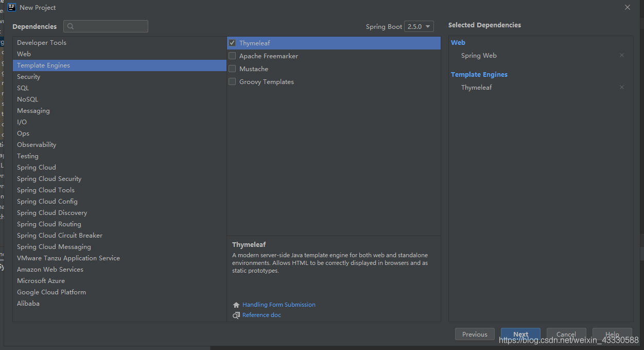Click Spring Web in Selected Dependencies
The width and height of the screenshot is (644, 350).
479,56
